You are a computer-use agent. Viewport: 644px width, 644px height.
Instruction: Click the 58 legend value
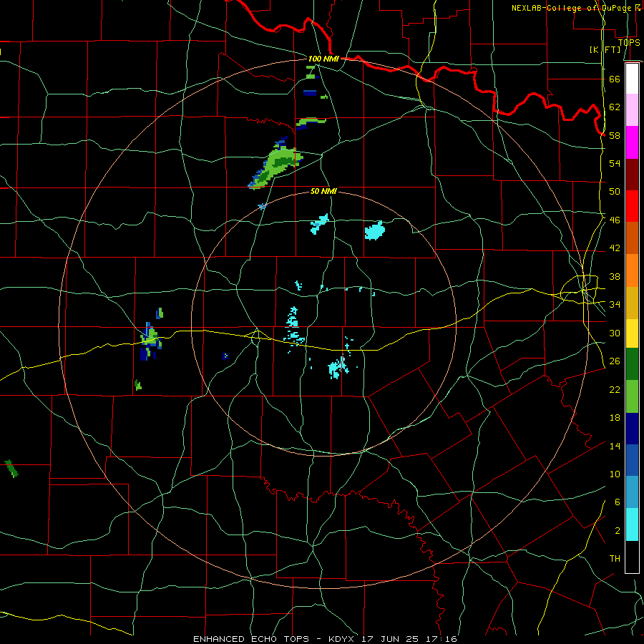coord(615,135)
